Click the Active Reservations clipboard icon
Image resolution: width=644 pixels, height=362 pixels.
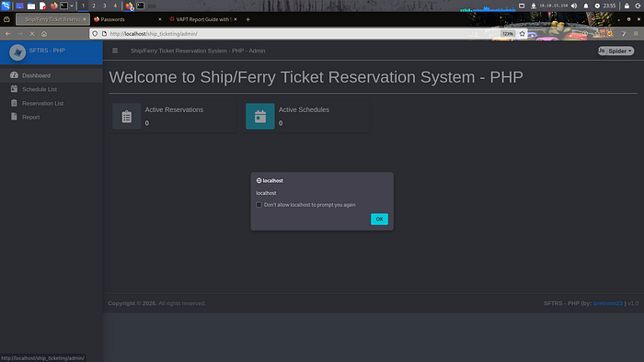click(127, 117)
